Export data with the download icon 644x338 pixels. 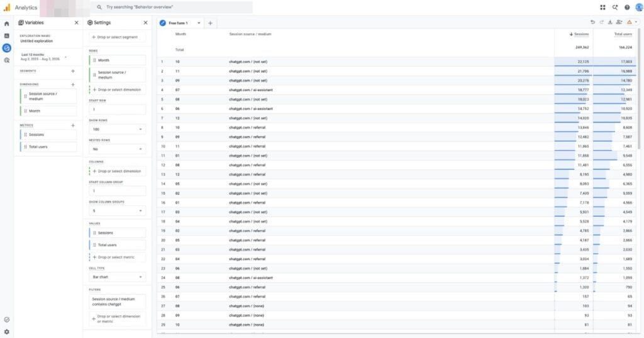click(610, 22)
